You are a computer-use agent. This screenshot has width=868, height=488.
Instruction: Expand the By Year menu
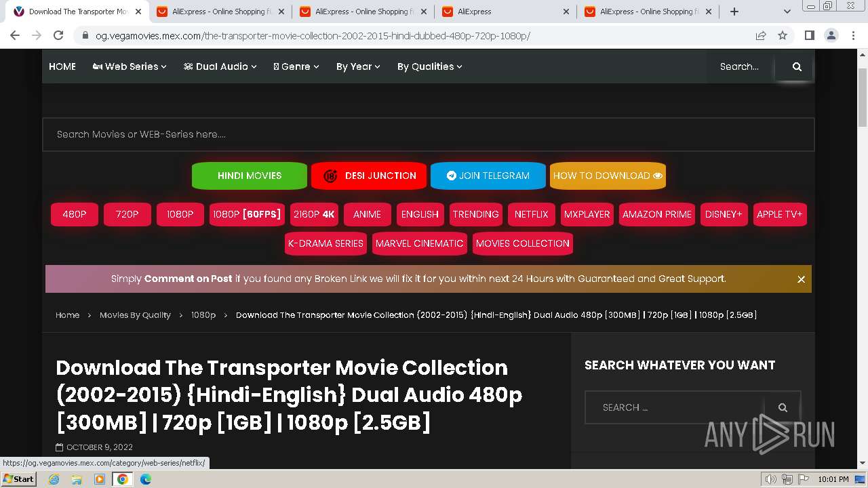click(x=358, y=66)
